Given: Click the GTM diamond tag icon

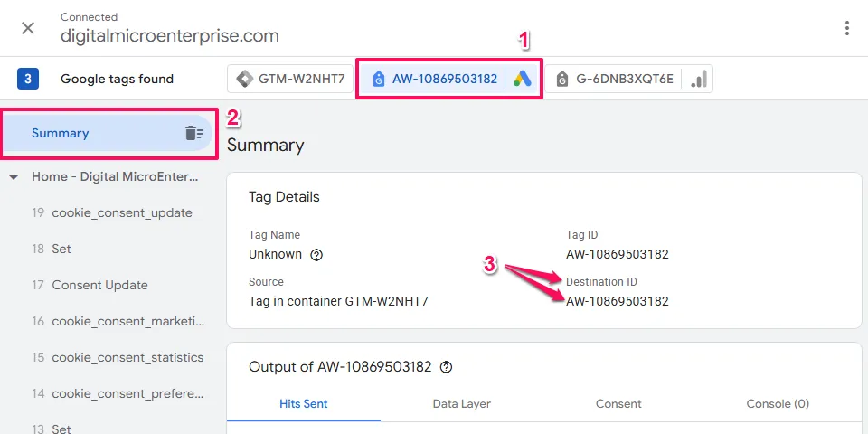Looking at the screenshot, I should pyautogui.click(x=244, y=79).
